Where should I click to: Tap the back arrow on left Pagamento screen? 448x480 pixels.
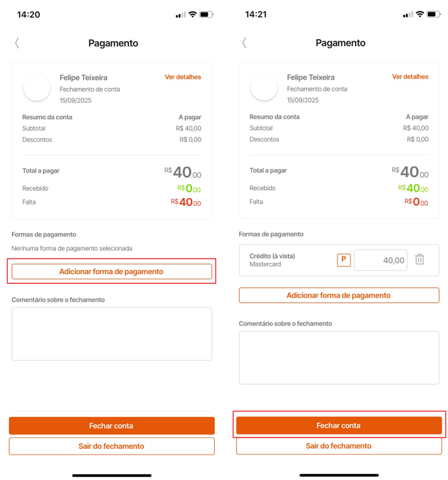17,43
